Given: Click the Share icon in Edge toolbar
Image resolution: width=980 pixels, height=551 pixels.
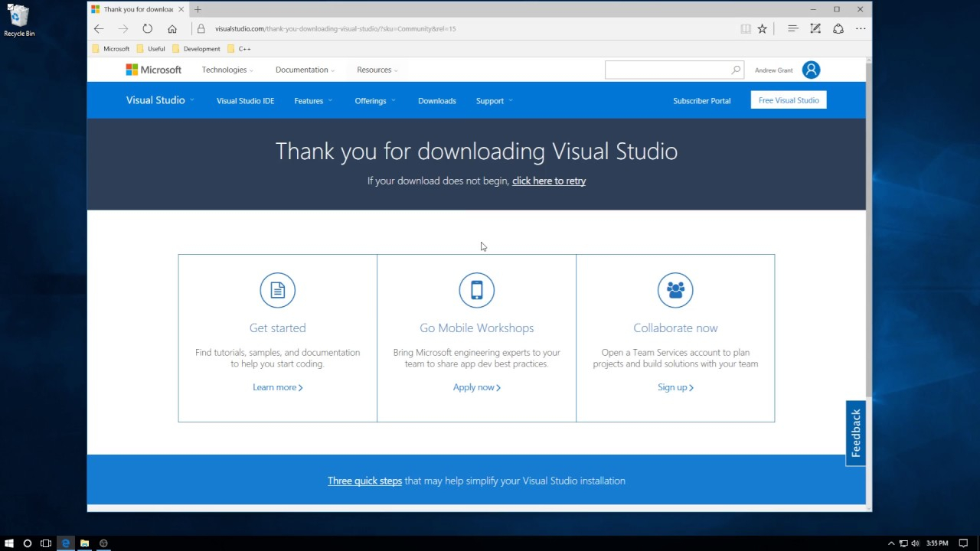Looking at the screenshot, I should (x=838, y=29).
